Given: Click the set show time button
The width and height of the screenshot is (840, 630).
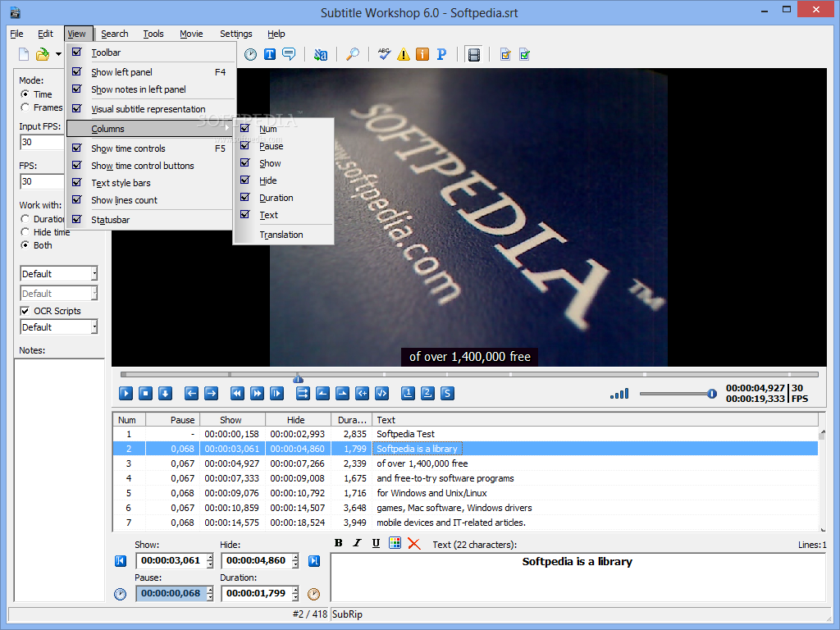Looking at the screenshot, I should pyautogui.click(x=322, y=394).
